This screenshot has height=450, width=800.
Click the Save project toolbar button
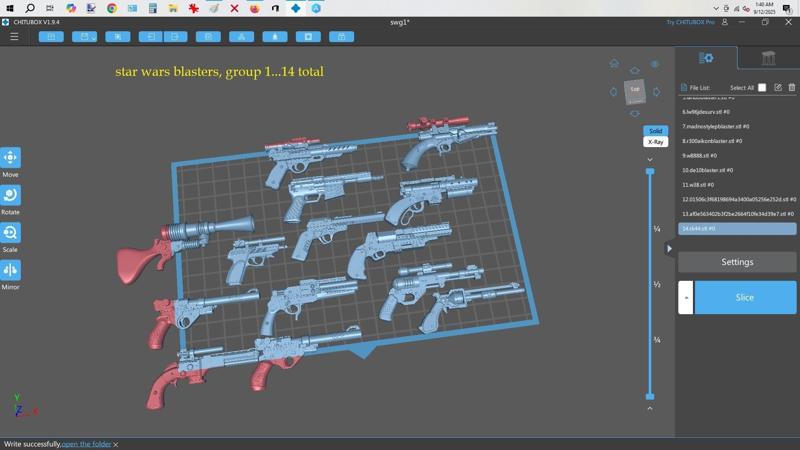pyautogui.click(x=82, y=37)
